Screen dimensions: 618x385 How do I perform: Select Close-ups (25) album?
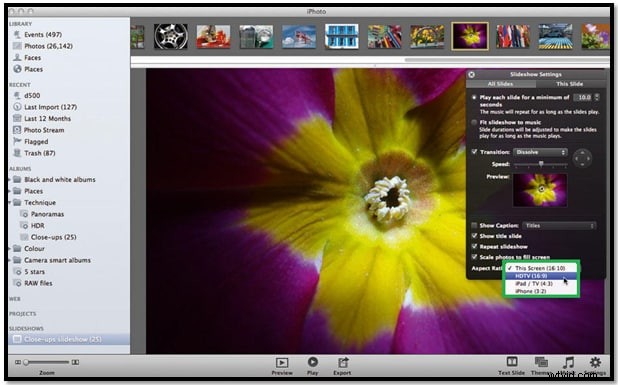point(54,237)
